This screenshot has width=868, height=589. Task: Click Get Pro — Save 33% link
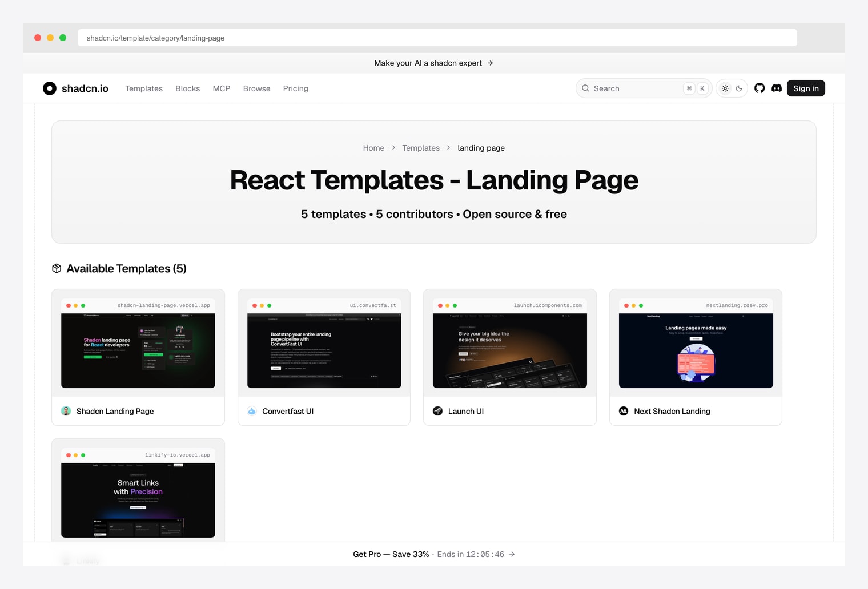point(391,554)
